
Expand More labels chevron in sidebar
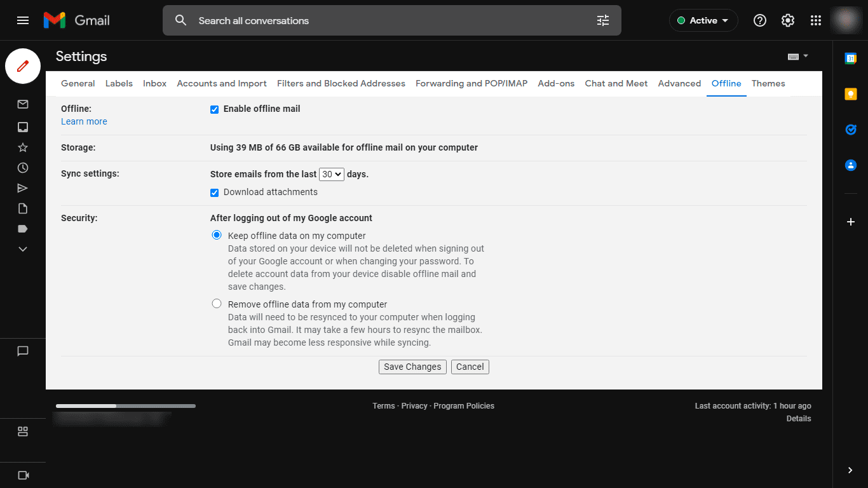(23, 249)
